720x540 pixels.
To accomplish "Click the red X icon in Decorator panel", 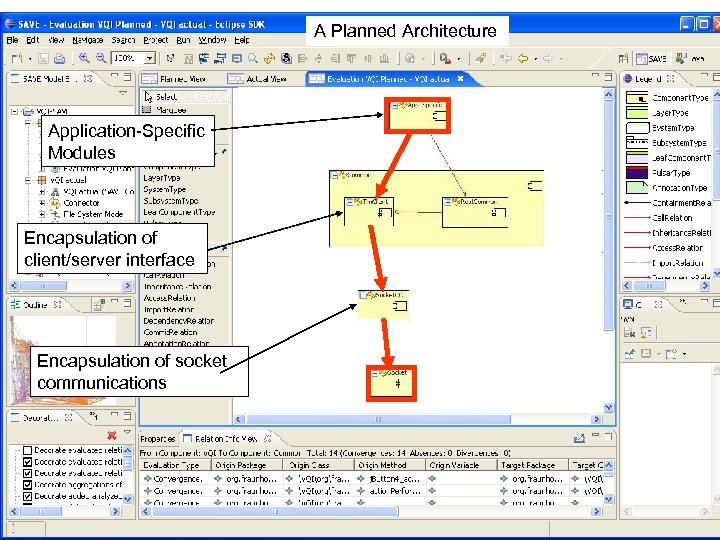I will click(x=112, y=435).
